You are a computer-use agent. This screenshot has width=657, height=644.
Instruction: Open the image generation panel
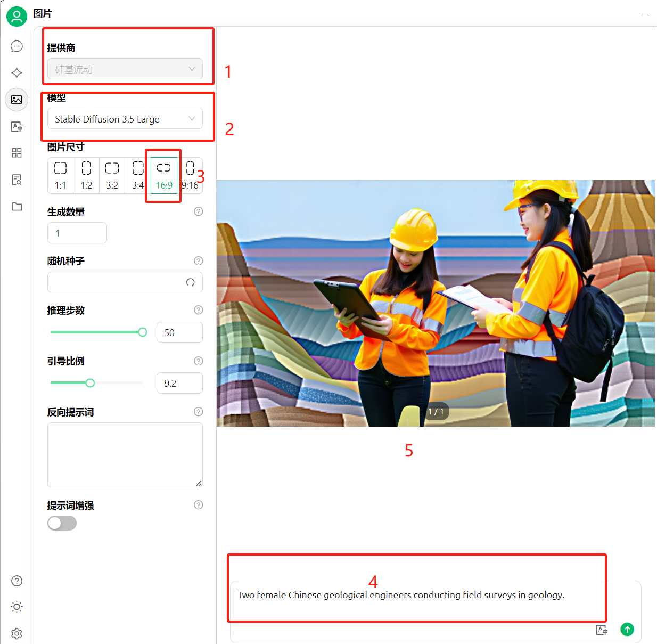pos(17,100)
